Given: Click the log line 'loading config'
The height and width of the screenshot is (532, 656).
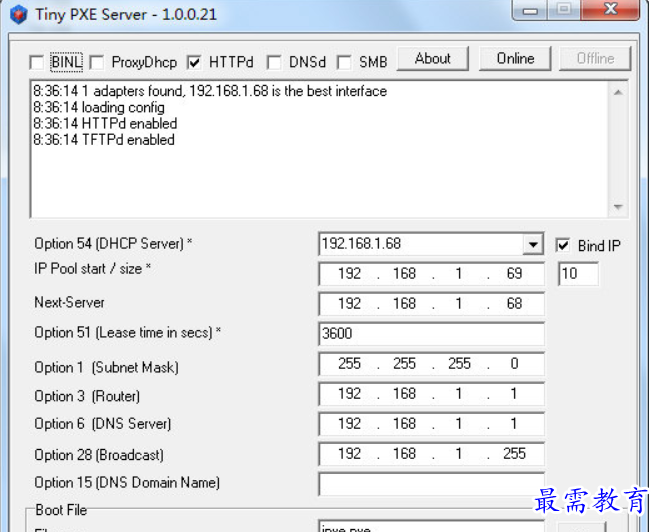Looking at the screenshot, I should pos(99,107).
